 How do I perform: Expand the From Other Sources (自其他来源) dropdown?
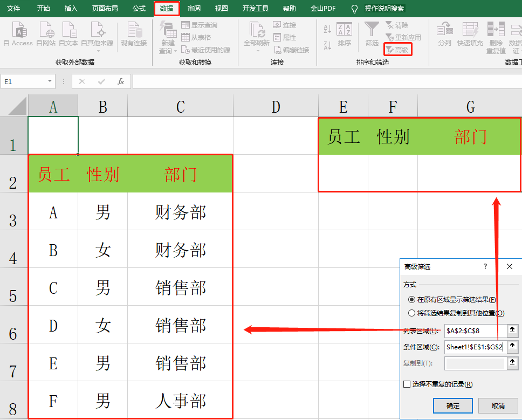click(98, 51)
